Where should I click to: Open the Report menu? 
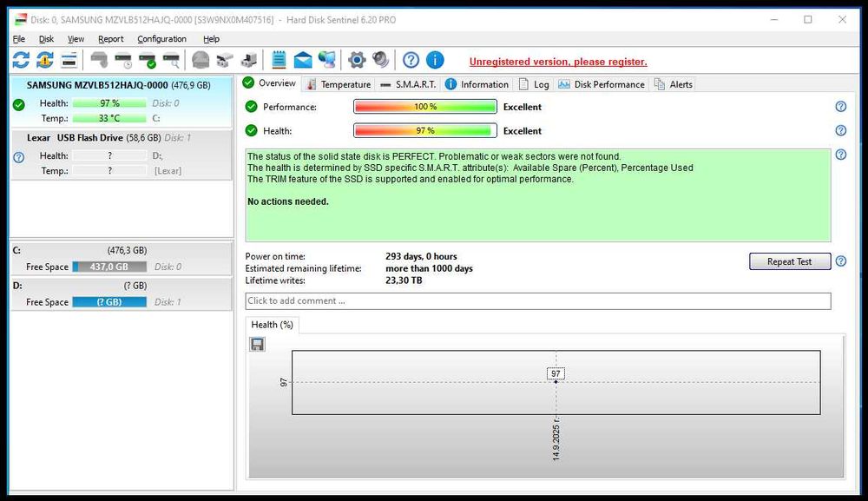coord(111,39)
